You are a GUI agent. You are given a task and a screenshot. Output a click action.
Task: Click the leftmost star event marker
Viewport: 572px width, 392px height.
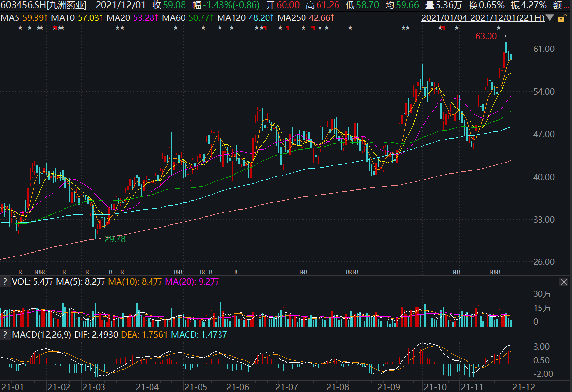point(20,28)
